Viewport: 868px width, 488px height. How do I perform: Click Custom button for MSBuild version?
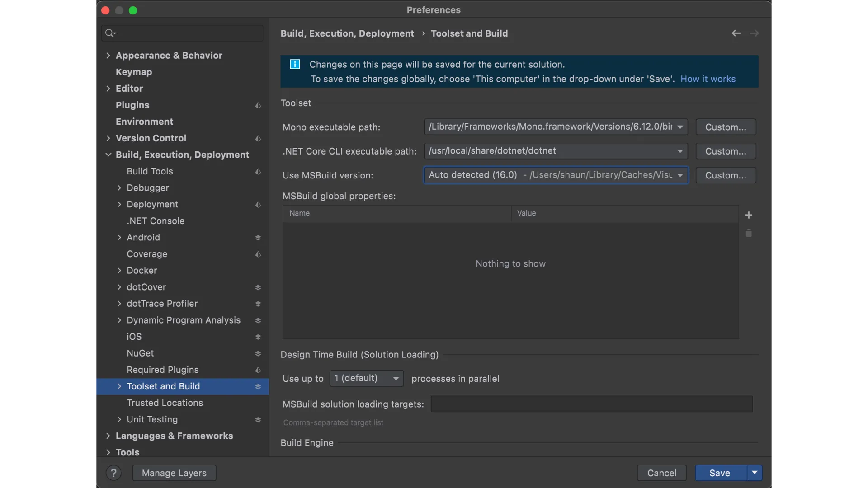726,175
